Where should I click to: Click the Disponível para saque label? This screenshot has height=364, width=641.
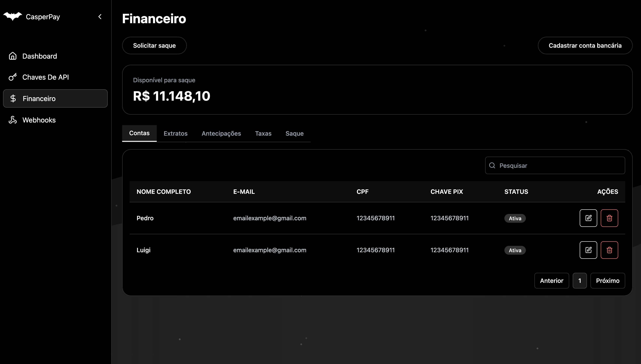[164, 80]
